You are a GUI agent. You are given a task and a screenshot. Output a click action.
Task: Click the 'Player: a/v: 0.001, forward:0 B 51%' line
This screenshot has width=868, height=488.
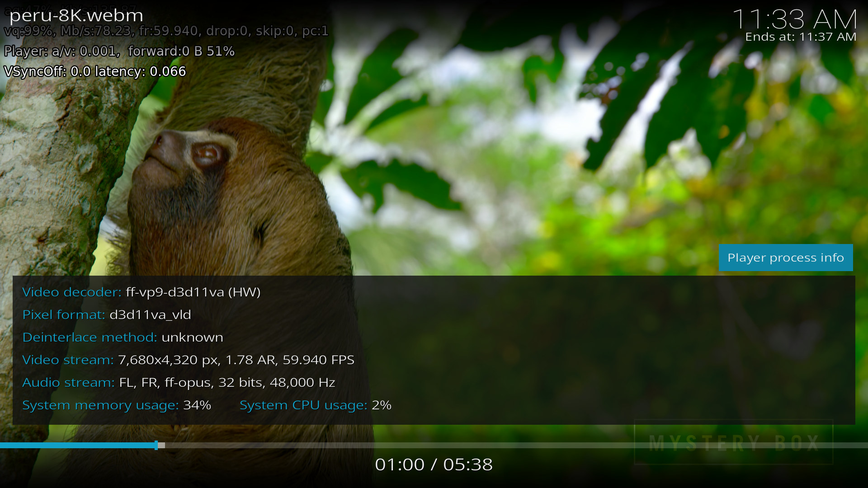click(x=119, y=51)
